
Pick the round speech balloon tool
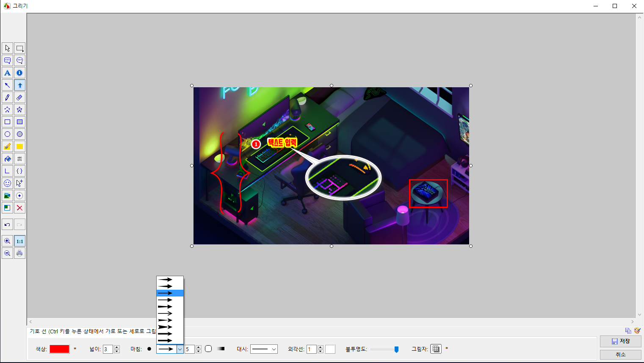click(x=19, y=61)
